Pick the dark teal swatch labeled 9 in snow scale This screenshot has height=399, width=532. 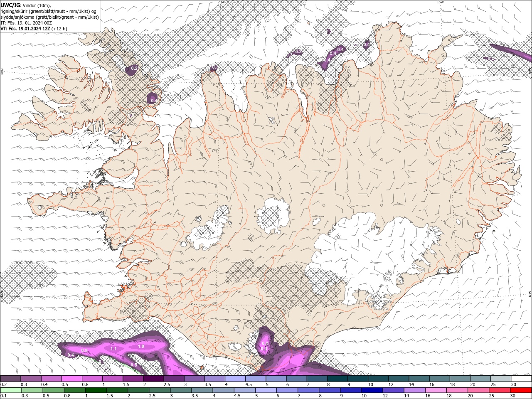coord(358,379)
